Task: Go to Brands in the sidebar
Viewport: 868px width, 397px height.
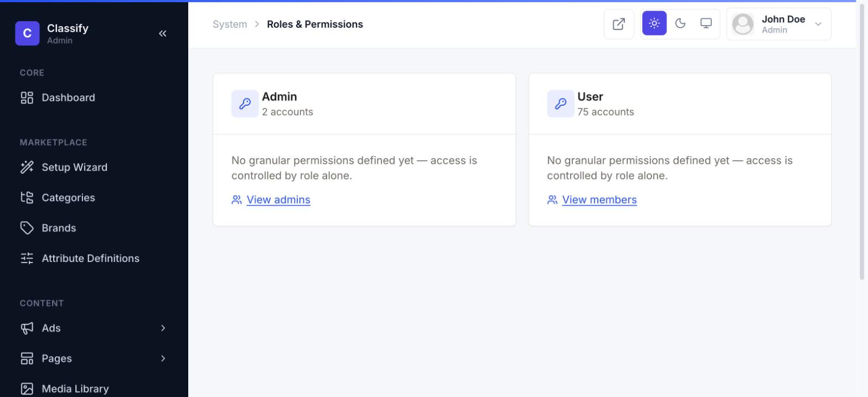Action: (x=94, y=228)
